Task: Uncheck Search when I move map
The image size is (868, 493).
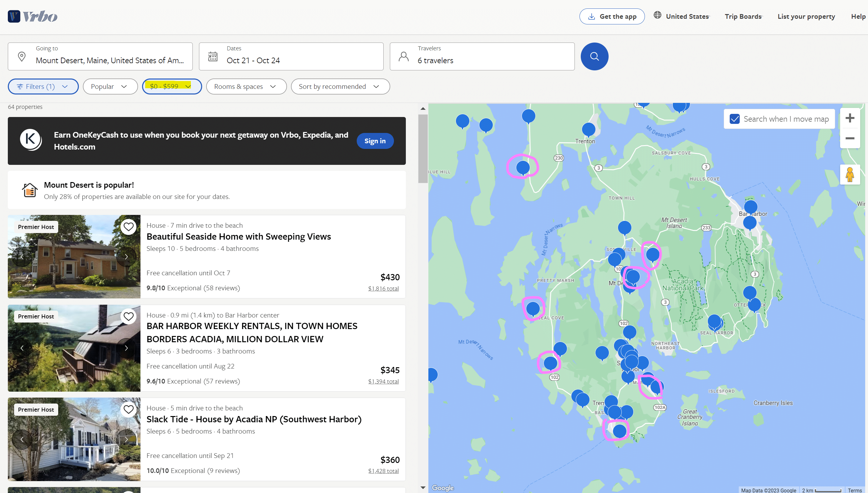Action: 734,119
